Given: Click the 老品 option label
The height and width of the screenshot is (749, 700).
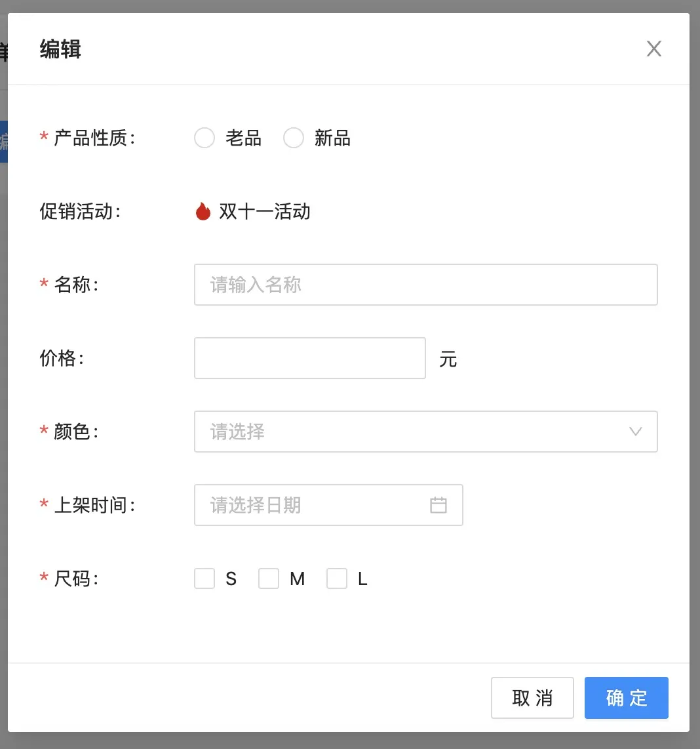Looking at the screenshot, I should (244, 138).
